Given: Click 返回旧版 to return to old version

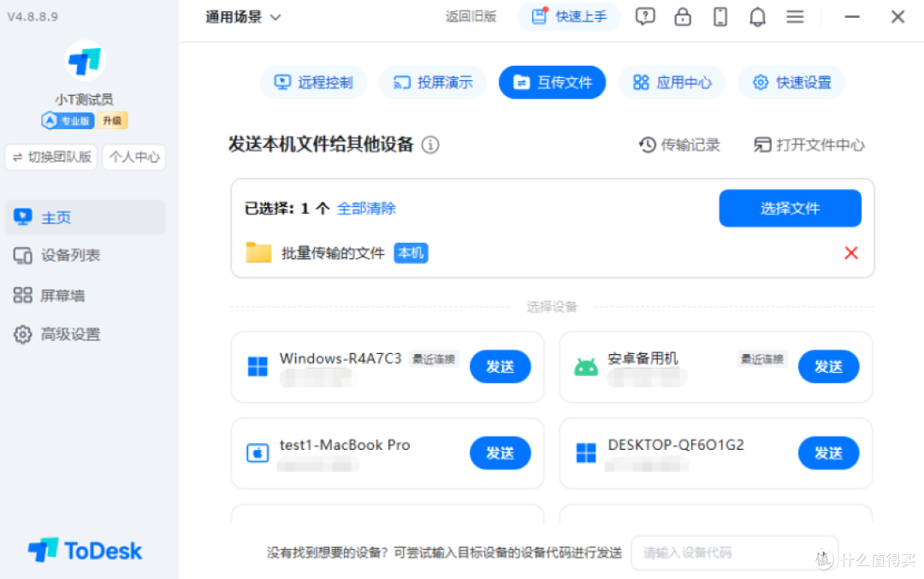Looking at the screenshot, I should click(x=471, y=16).
